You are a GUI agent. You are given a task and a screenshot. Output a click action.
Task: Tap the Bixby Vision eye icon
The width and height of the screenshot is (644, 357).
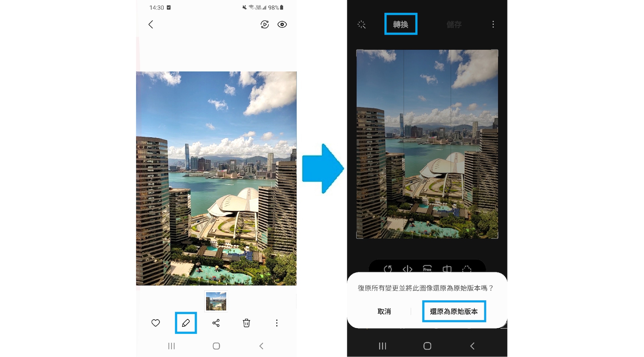coord(282,25)
